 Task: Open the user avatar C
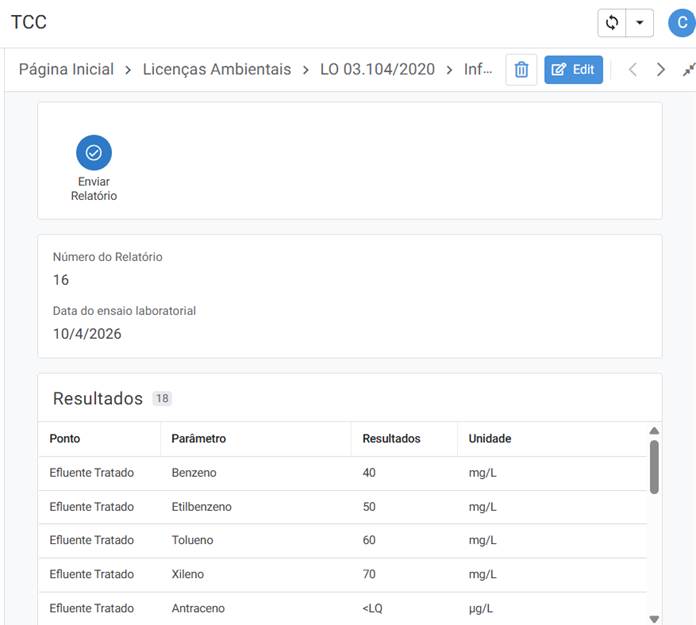pyautogui.click(x=682, y=23)
